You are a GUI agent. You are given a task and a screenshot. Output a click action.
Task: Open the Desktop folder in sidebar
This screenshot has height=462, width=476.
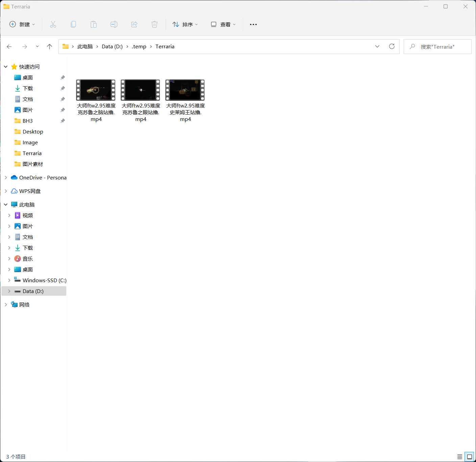(x=33, y=132)
